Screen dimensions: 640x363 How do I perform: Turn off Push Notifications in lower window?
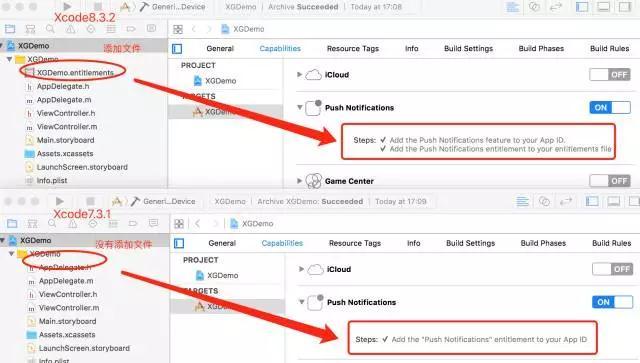point(612,302)
